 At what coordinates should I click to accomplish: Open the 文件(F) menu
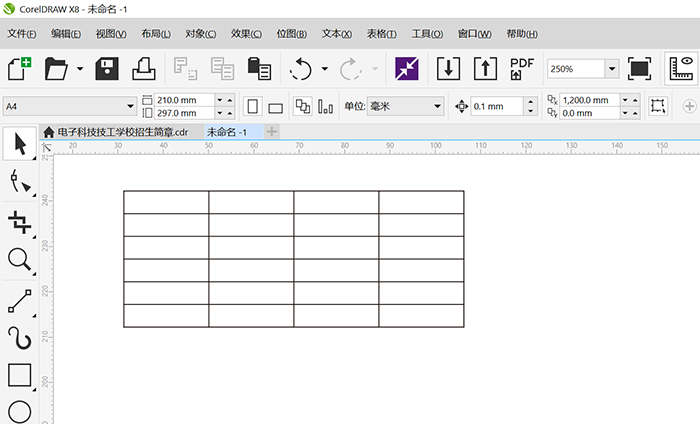click(22, 34)
